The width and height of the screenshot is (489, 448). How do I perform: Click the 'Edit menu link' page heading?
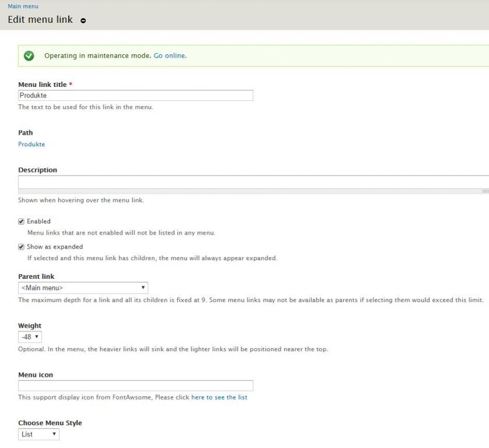(x=40, y=20)
